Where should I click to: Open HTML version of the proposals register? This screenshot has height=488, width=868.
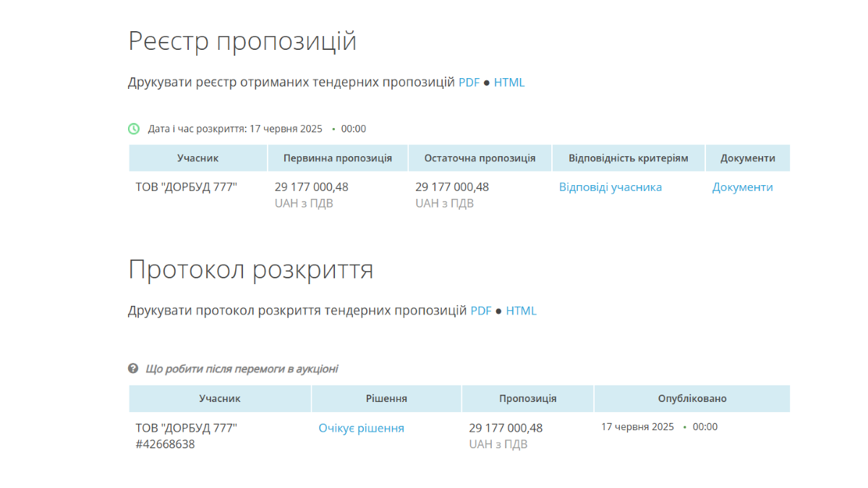[509, 82]
